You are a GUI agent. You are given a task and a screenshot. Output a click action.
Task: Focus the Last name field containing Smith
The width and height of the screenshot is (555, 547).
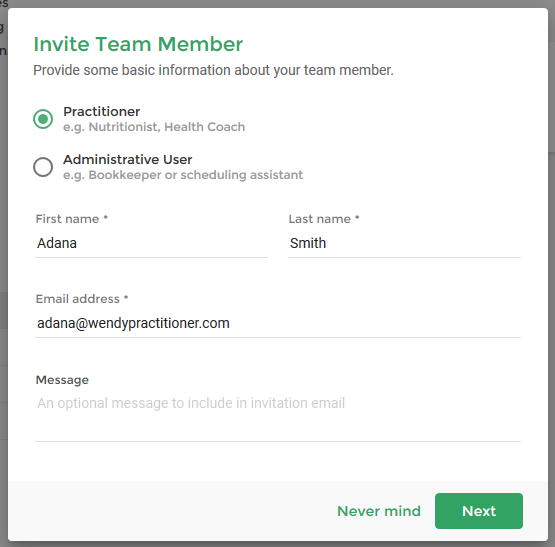point(404,243)
